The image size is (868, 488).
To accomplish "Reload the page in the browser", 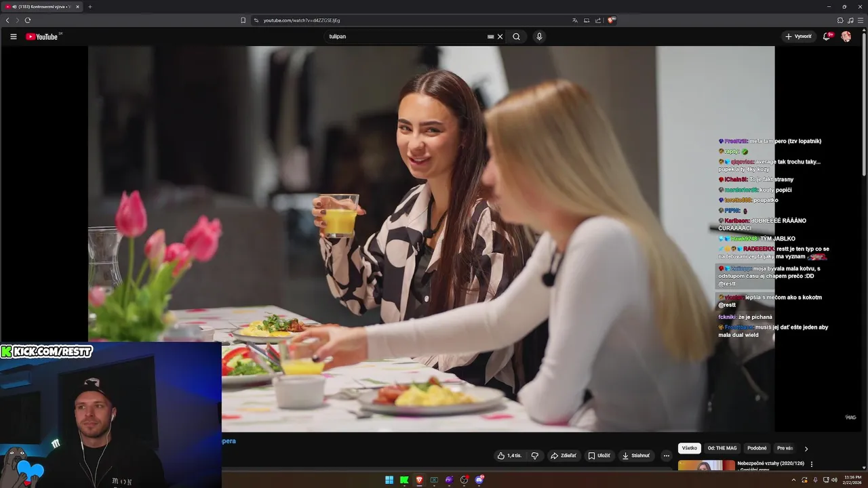I will pos(28,20).
